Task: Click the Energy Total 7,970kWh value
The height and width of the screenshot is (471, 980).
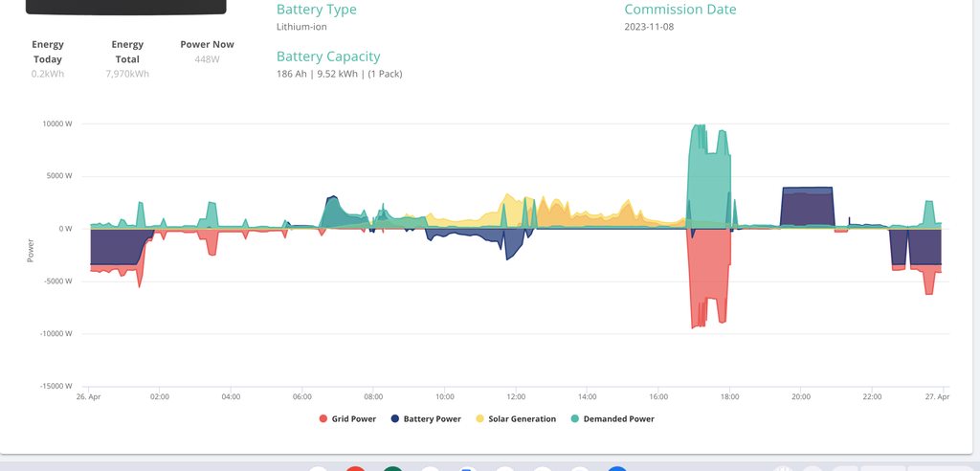Action: [127, 74]
